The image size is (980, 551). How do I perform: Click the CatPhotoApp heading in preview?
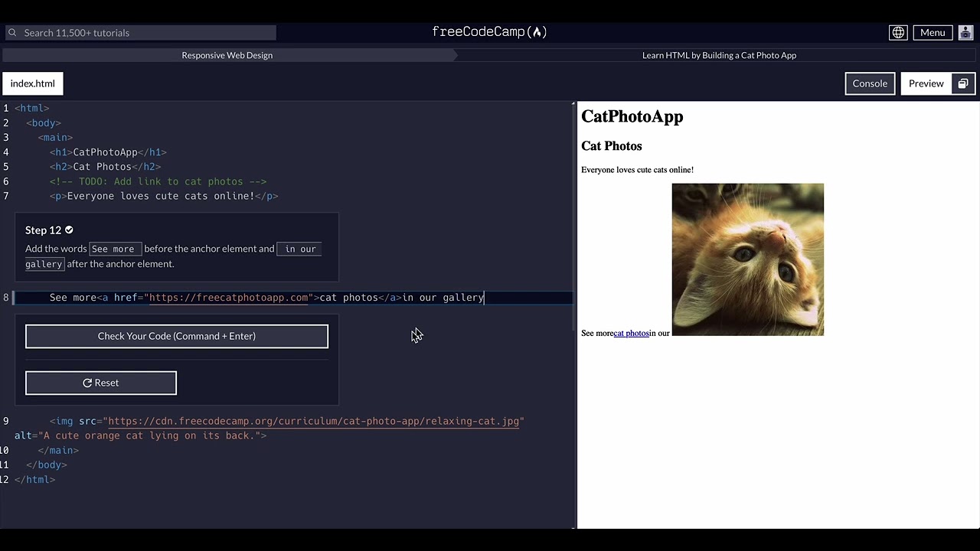[x=632, y=116]
